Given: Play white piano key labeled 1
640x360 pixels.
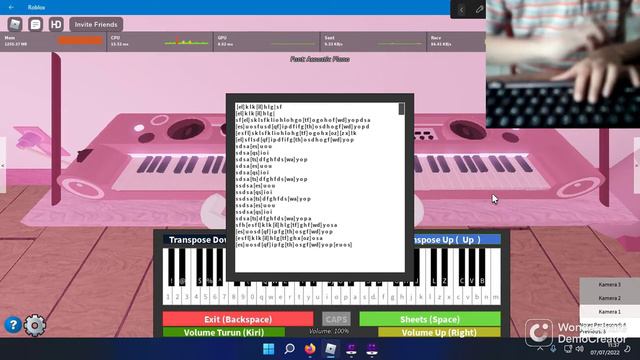Looking at the screenshot, I should coord(168,296).
